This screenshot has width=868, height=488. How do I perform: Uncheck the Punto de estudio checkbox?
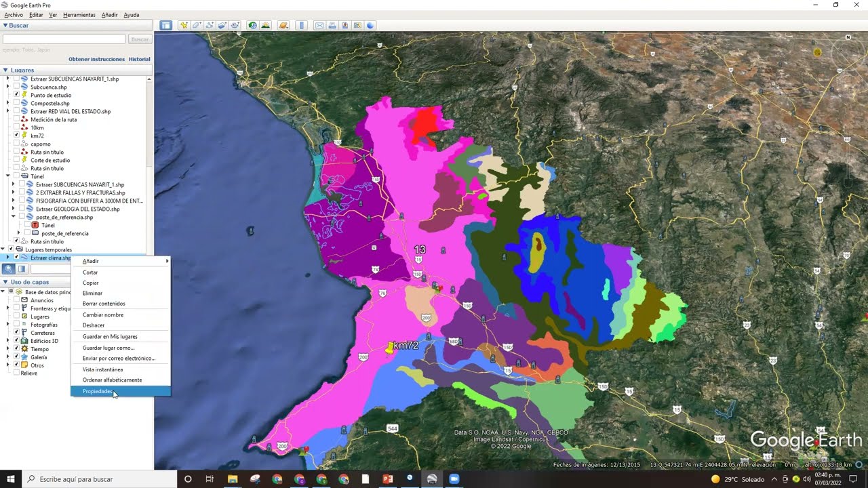point(16,95)
